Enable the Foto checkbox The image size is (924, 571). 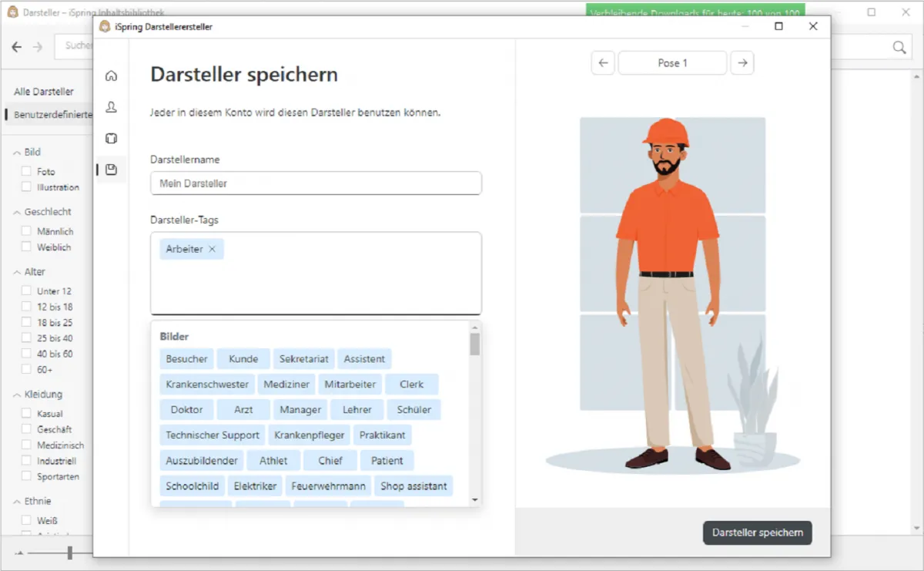pyautogui.click(x=27, y=171)
